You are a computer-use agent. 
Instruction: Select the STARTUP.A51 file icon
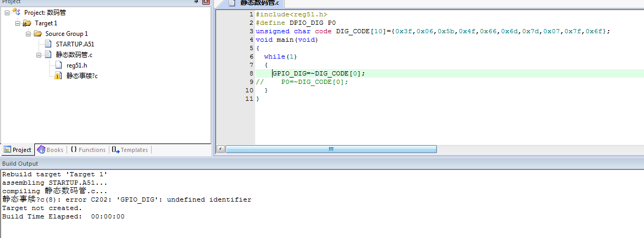click(x=48, y=44)
